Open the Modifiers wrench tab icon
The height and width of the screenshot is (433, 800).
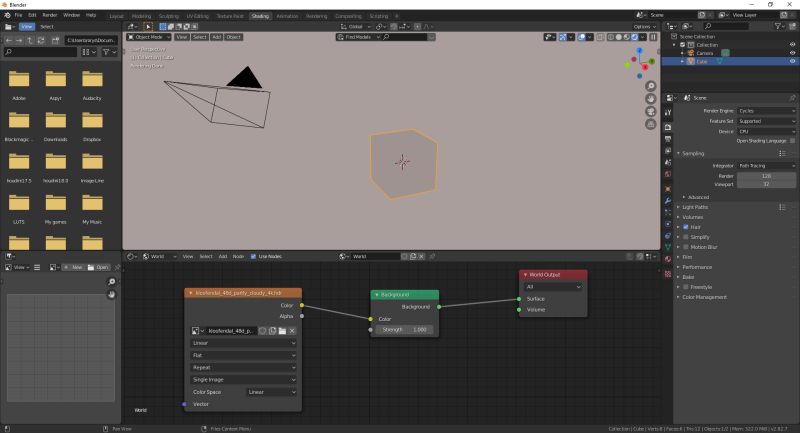668,200
